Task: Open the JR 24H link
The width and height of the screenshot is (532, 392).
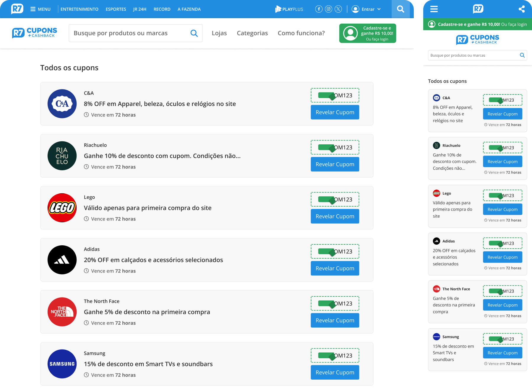Action: pos(140,9)
